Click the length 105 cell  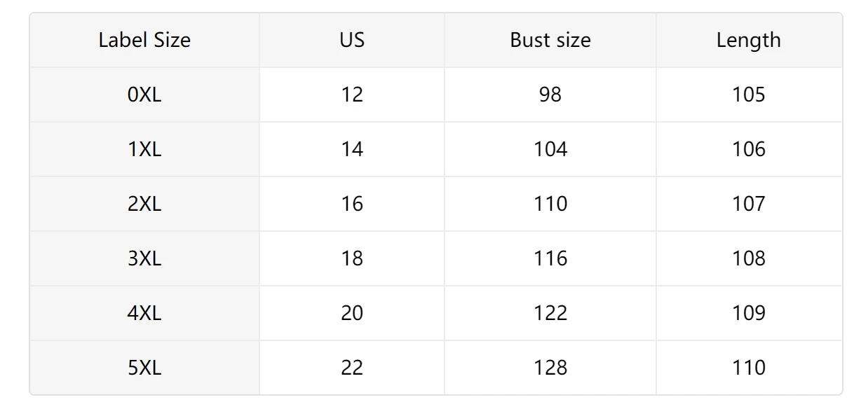point(749,95)
